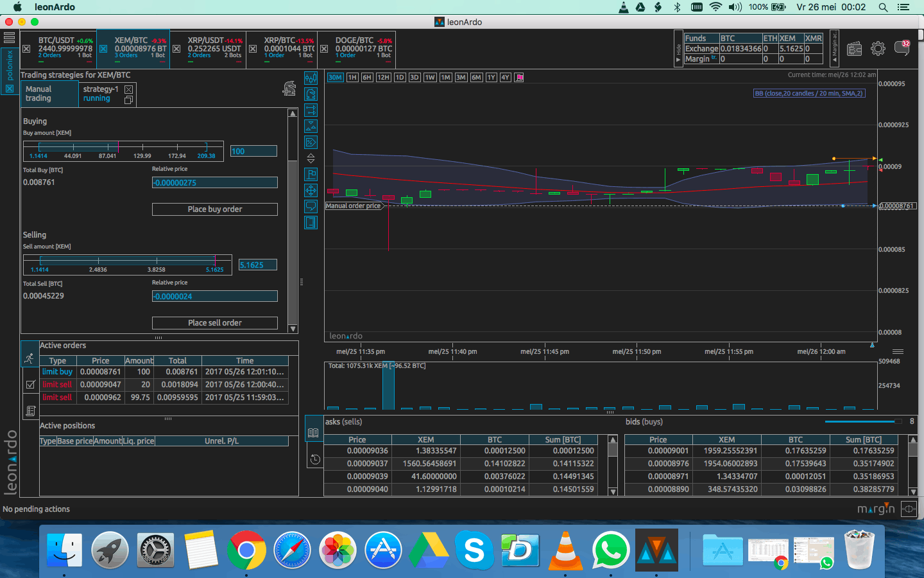The height and width of the screenshot is (578, 924).
Task: Close strategy-1 with its X box
Action: (x=128, y=89)
